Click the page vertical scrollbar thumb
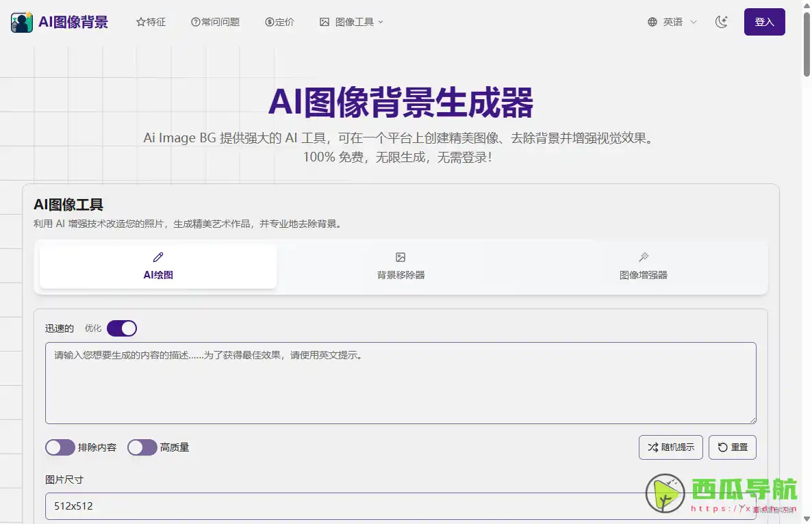Screen dimensions: 812x524 (x=807, y=44)
